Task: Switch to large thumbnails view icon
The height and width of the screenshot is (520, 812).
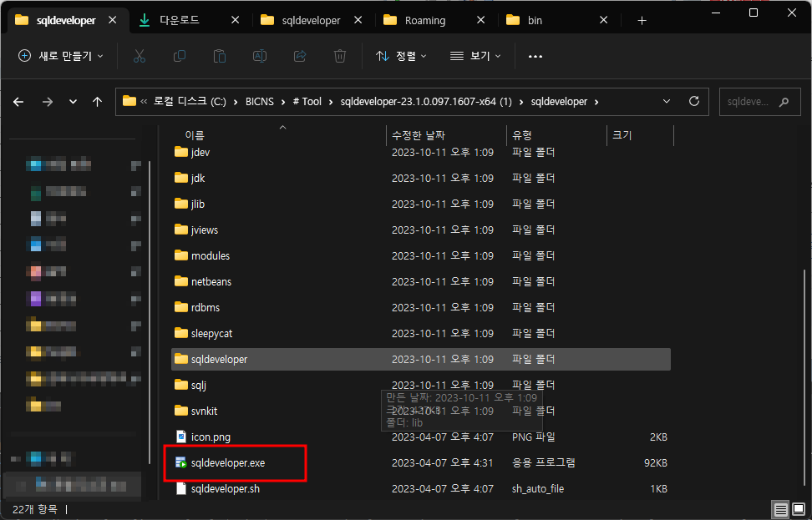Action: (x=797, y=509)
